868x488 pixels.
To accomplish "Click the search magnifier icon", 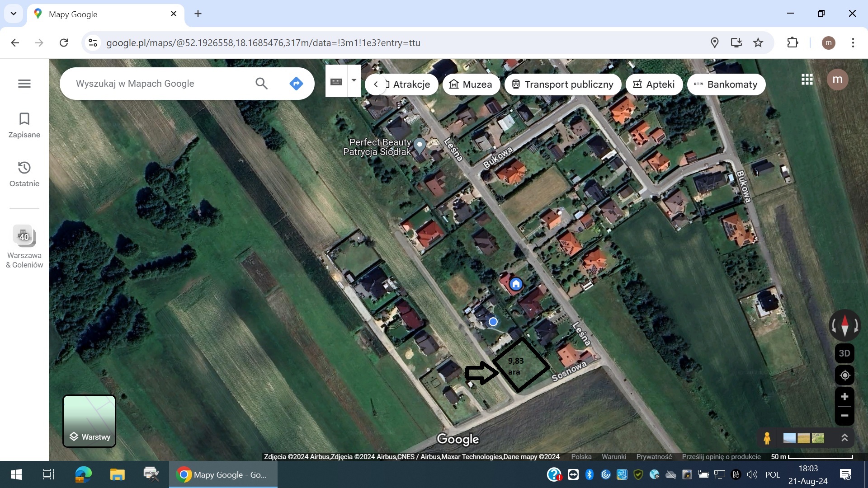I will (x=261, y=84).
